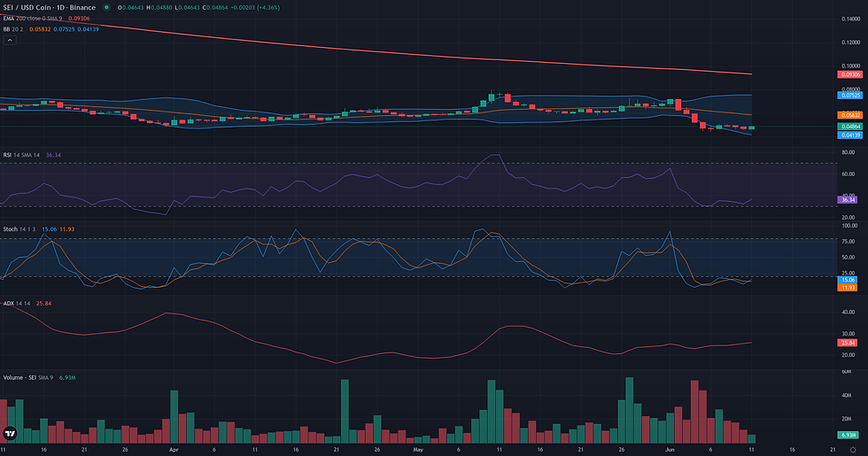Click the close value C0.04864

click(x=214, y=8)
